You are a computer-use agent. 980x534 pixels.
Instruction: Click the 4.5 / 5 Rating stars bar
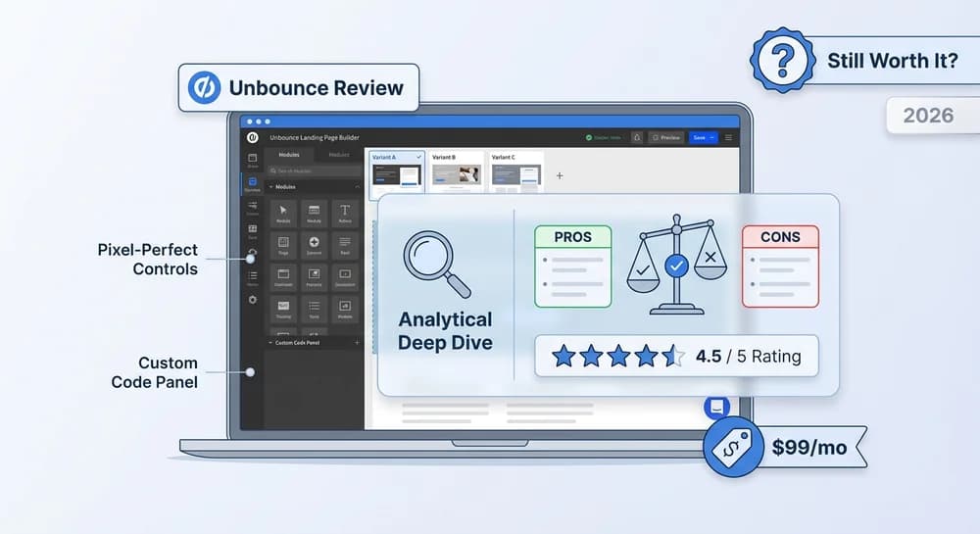coord(676,356)
